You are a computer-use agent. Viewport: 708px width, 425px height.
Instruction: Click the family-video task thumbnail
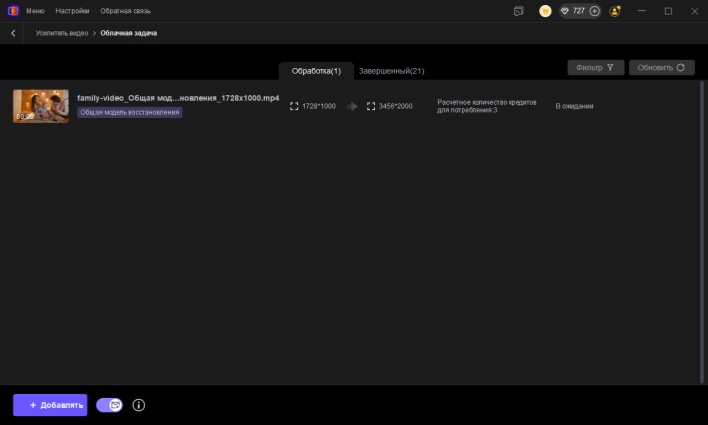[x=41, y=106]
